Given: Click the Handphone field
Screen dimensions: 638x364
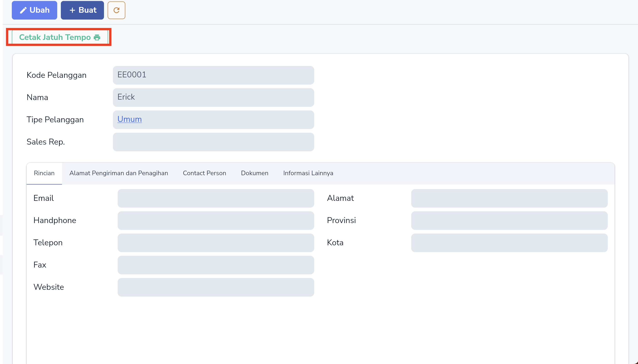Looking at the screenshot, I should [x=216, y=221].
